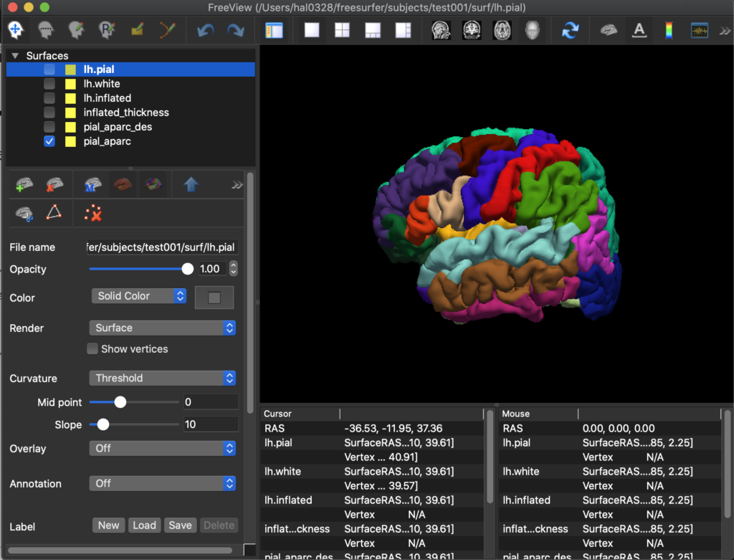734x560 pixels.
Task: Select the lh.inflated layer in the list
Action: tap(108, 98)
